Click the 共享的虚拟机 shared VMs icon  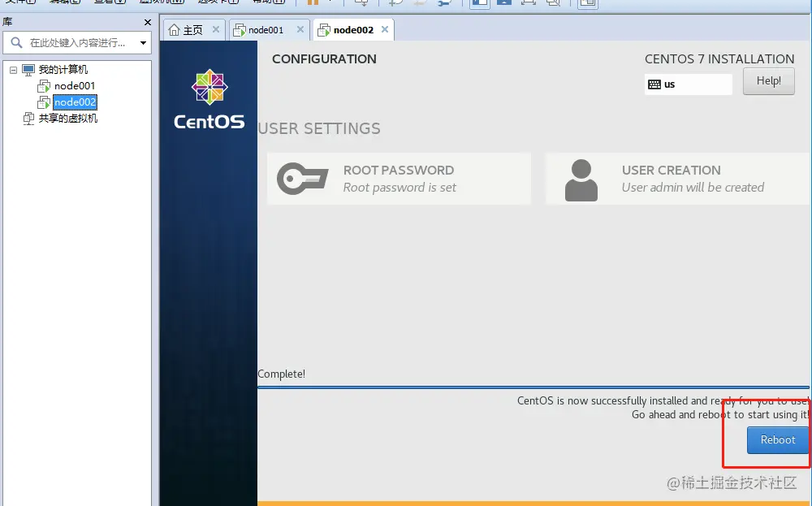click(28, 119)
